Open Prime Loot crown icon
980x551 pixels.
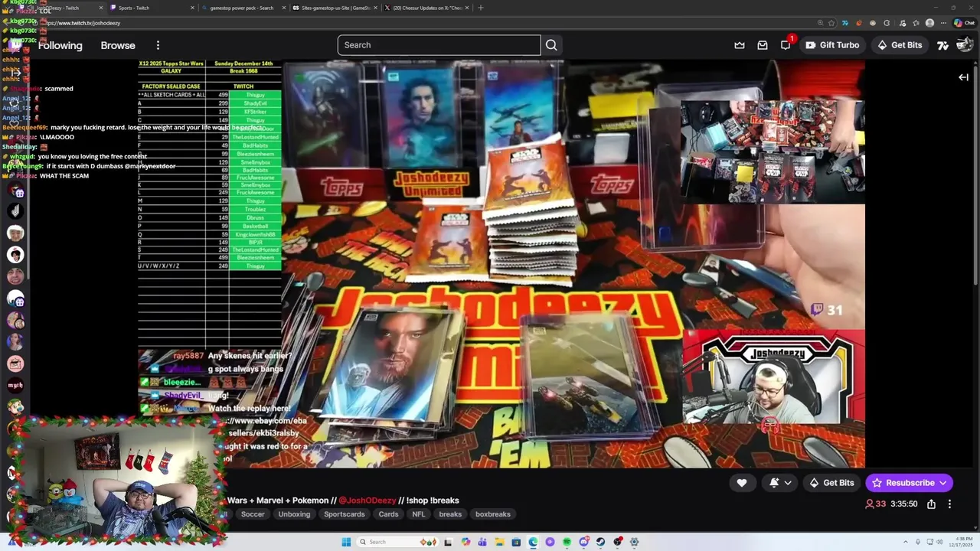click(x=739, y=45)
